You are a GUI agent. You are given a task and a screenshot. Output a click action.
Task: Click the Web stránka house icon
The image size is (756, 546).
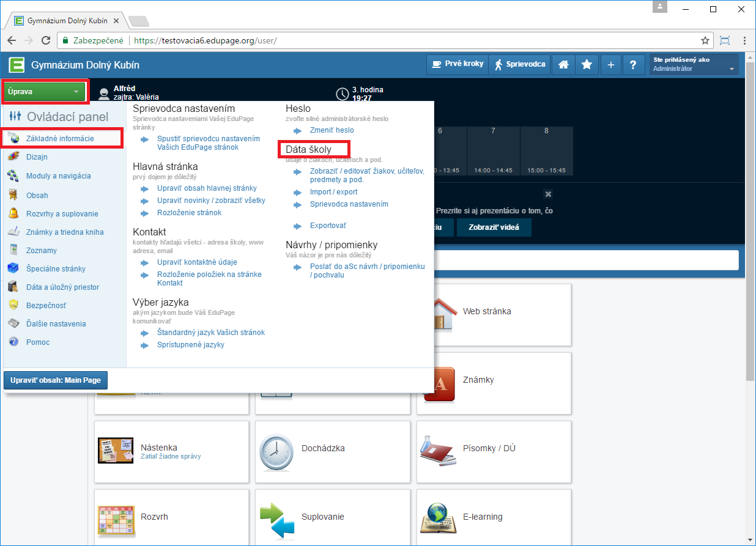tap(444, 313)
